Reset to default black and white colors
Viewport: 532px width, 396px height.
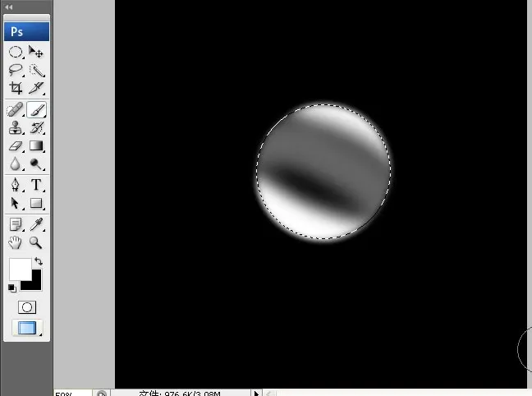12,288
